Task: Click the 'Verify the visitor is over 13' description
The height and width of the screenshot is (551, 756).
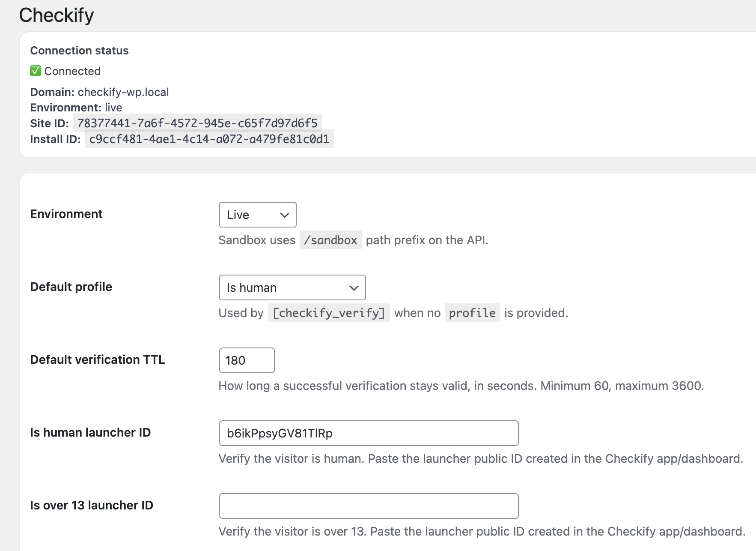Action: click(482, 531)
